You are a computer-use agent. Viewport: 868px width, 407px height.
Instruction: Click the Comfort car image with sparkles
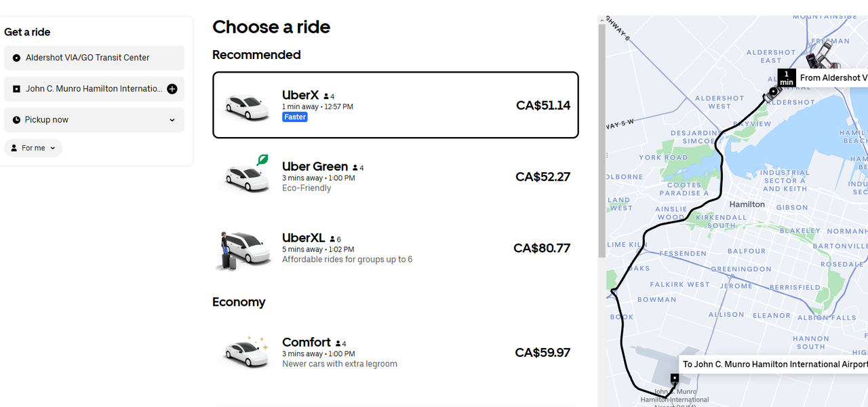248,351
